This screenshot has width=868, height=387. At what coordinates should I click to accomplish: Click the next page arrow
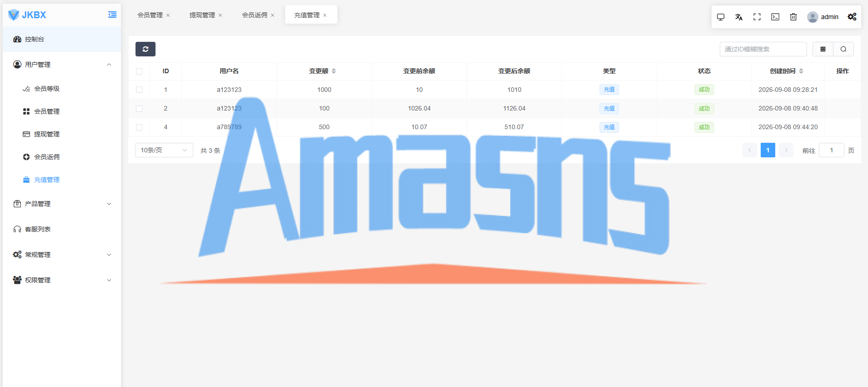point(786,150)
